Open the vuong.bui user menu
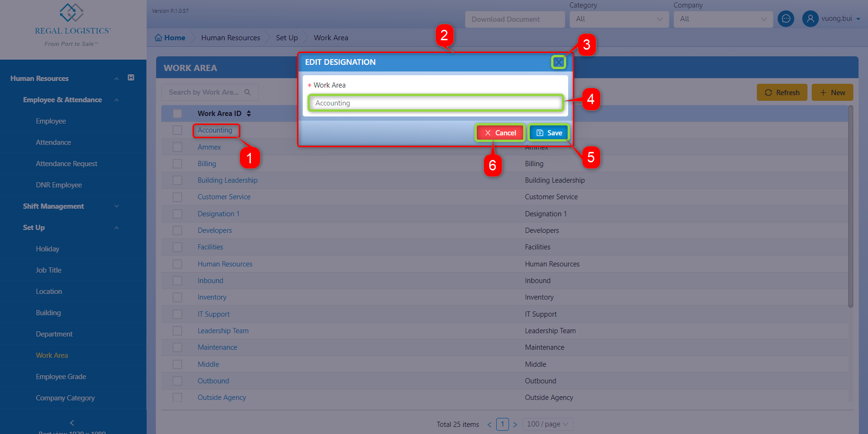This screenshot has width=868, height=434. point(841,19)
